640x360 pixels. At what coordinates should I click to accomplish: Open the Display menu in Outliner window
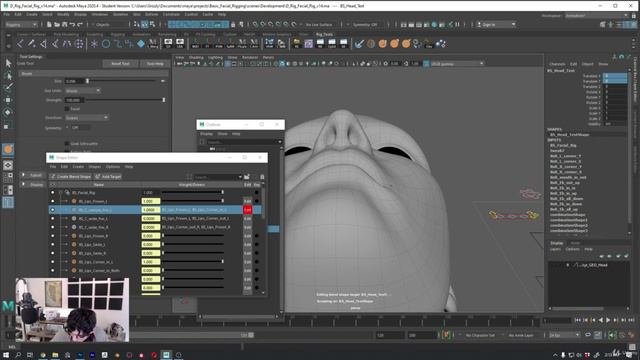pyautogui.click(x=206, y=133)
